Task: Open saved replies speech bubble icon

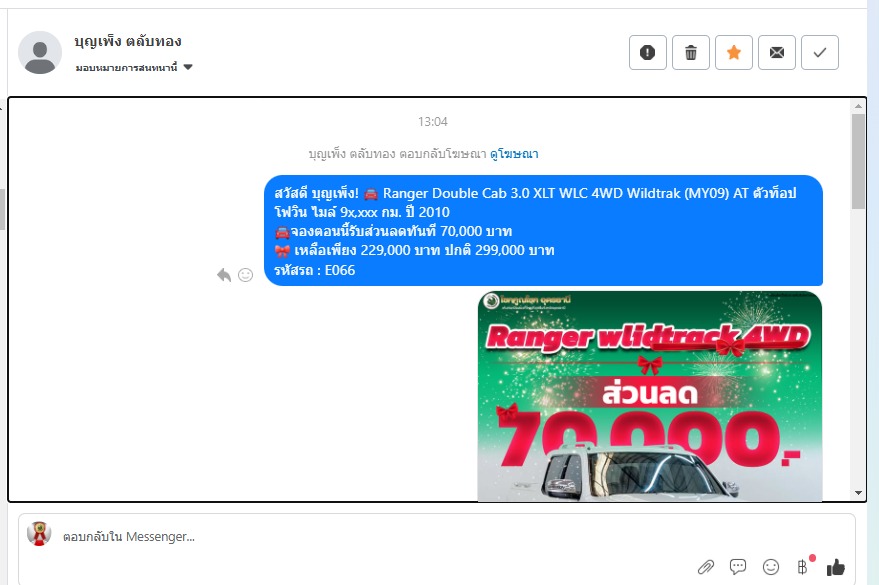Action: (738, 567)
